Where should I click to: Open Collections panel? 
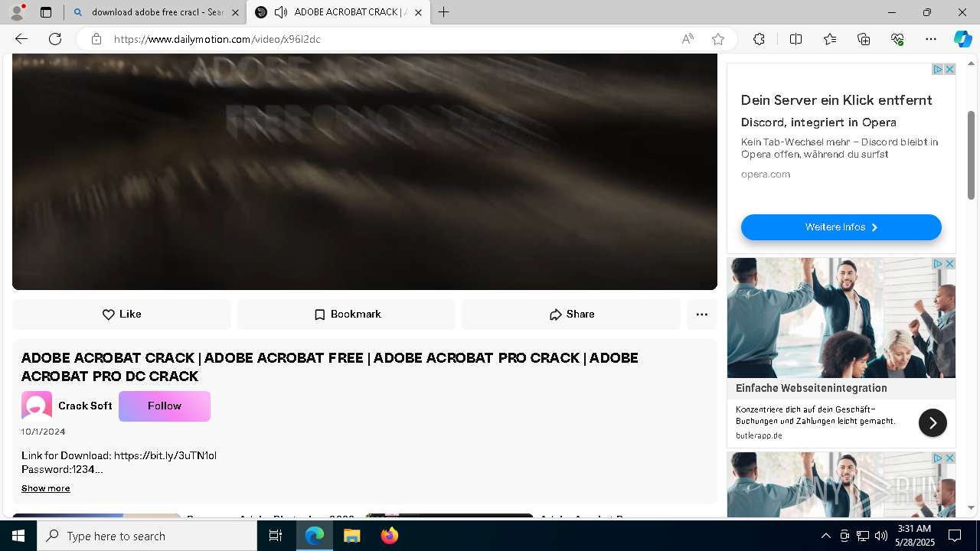point(864,39)
